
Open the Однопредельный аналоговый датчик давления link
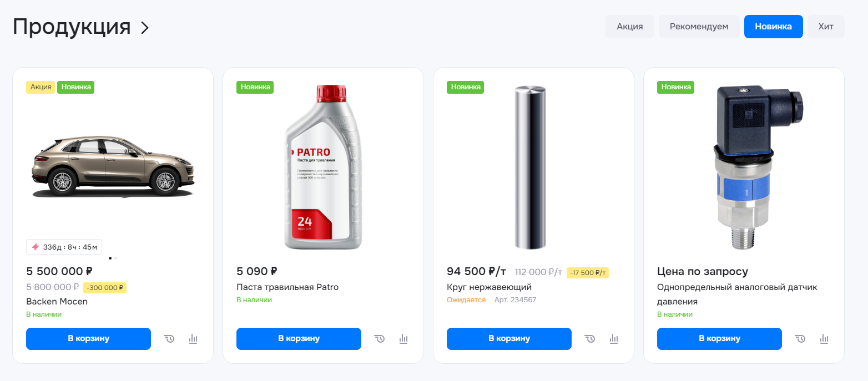tap(737, 294)
